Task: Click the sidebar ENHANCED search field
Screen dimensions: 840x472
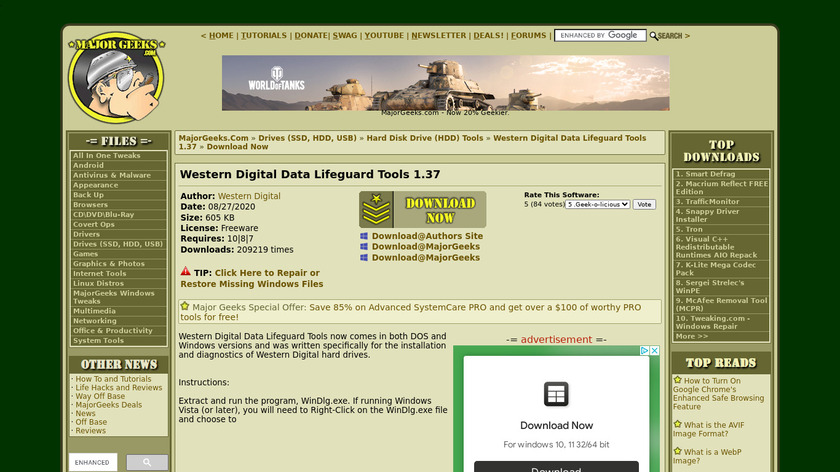Action: pyautogui.click(x=93, y=462)
